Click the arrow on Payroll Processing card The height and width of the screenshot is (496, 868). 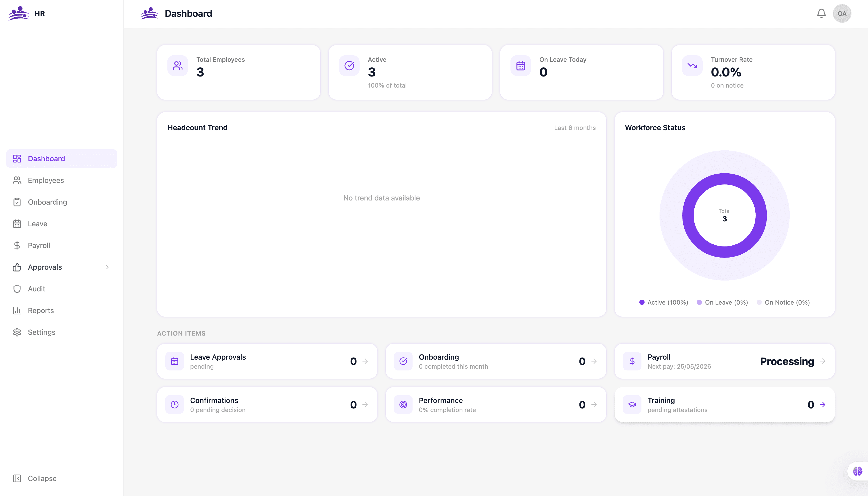point(822,361)
